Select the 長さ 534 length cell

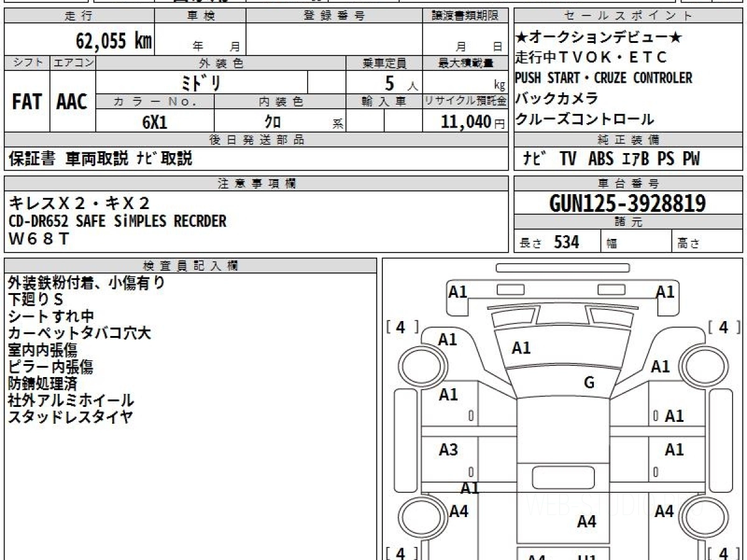(x=557, y=243)
